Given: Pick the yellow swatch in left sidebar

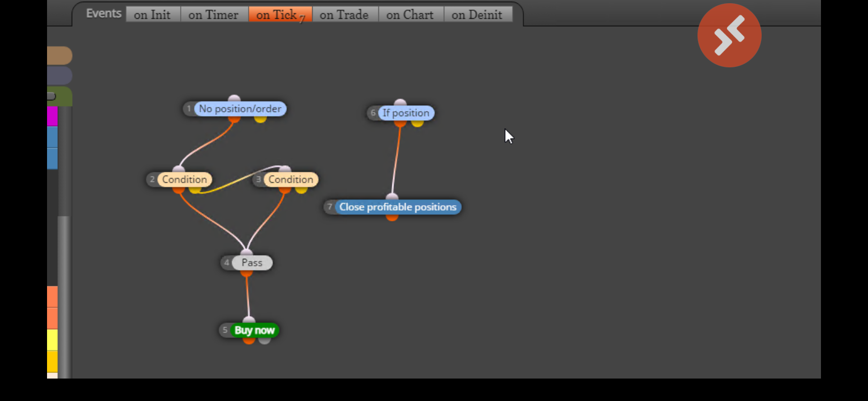Looking at the screenshot, I should 52,340.
